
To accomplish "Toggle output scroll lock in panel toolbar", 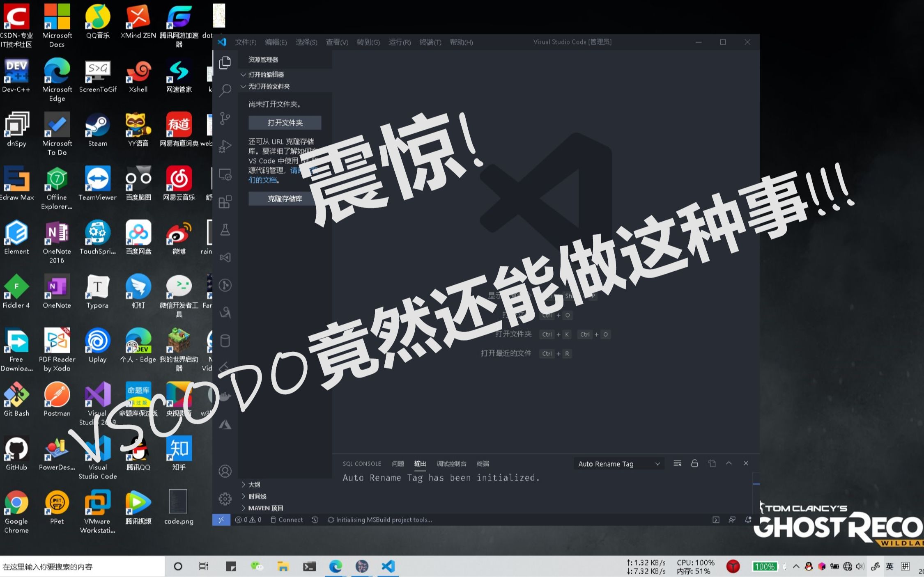I will (x=695, y=463).
